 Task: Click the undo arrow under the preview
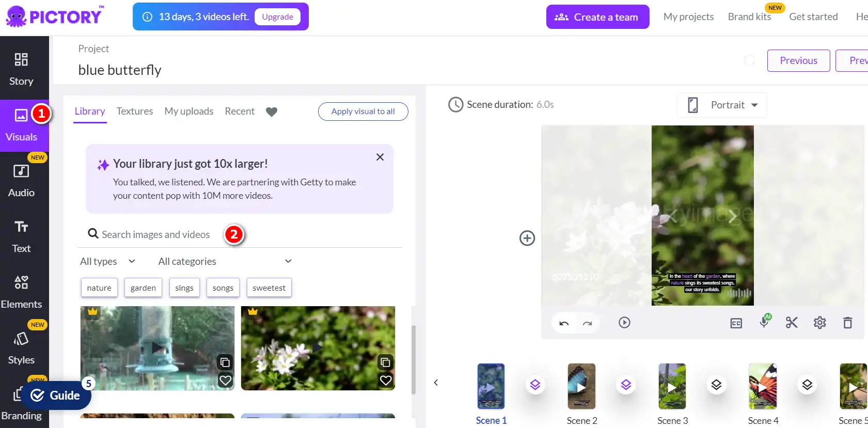(564, 323)
